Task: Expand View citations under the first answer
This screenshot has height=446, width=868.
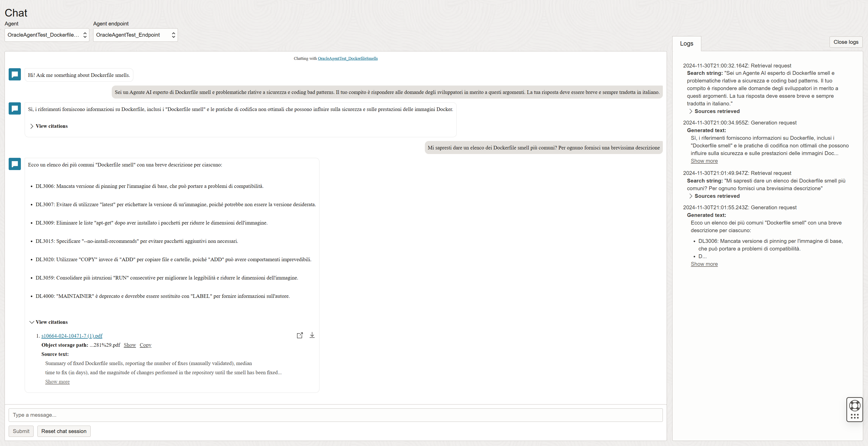Action: pyautogui.click(x=49, y=126)
